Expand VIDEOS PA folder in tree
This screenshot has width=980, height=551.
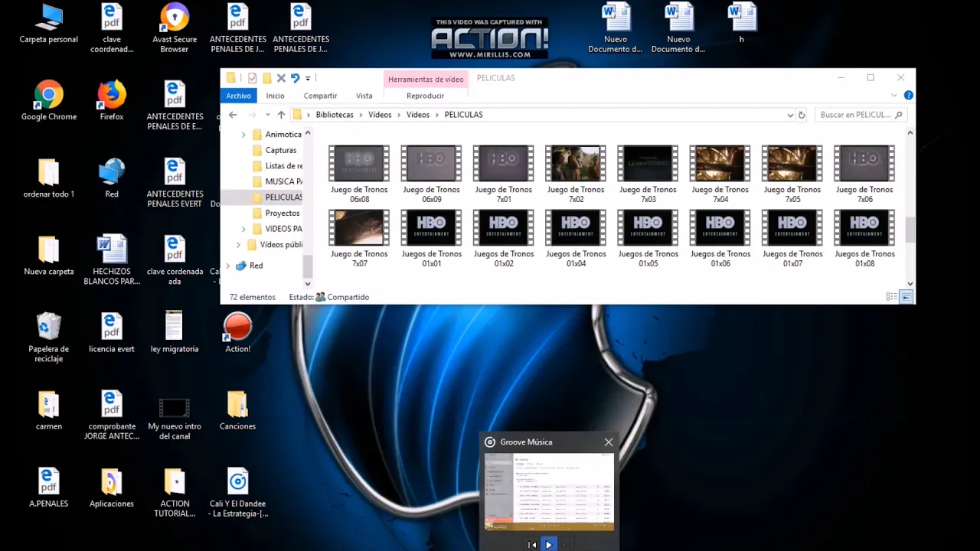243,229
